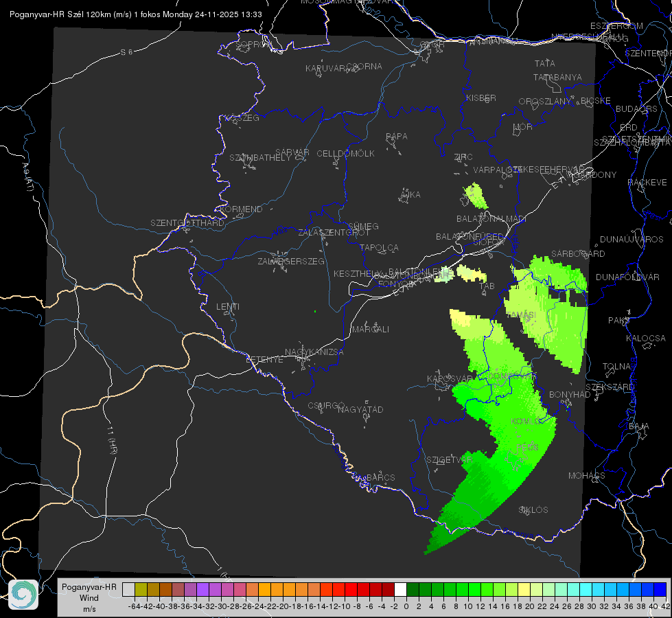Image resolution: width=672 pixels, height=618 pixels.
Task: Click the KAPOSVÁR city label
Action: (x=450, y=379)
